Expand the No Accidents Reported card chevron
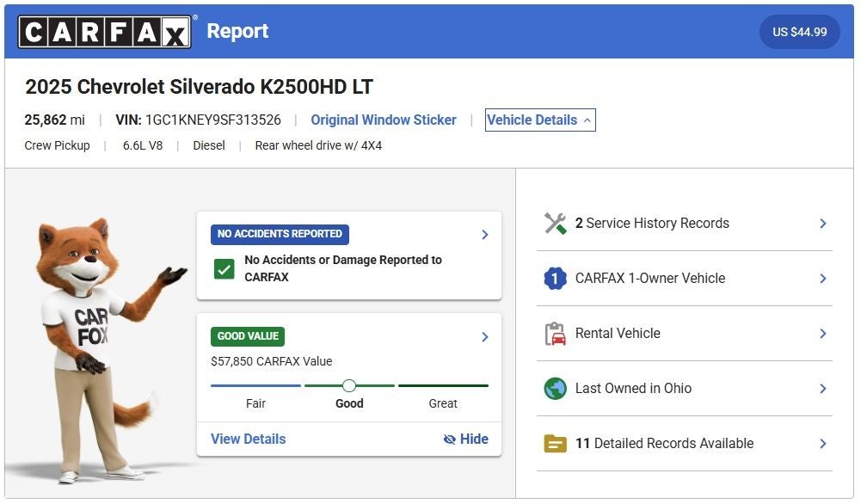The width and height of the screenshot is (861, 504). 485,235
